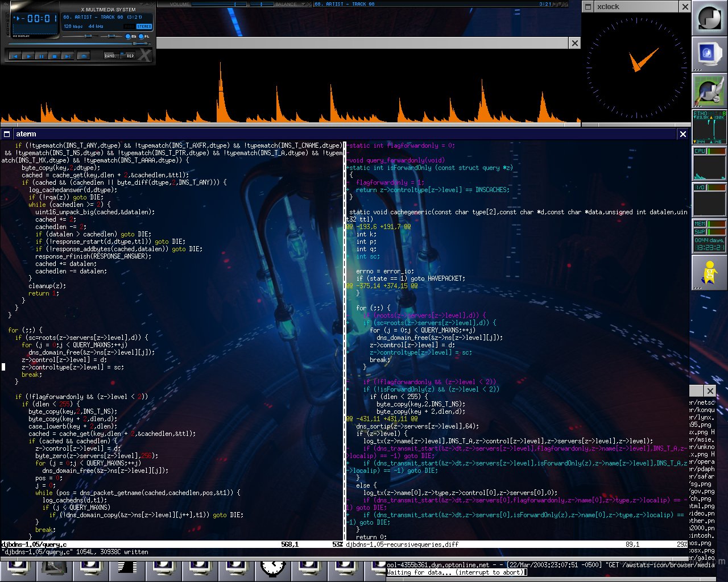The image size is (728, 582).
Task: Click the 'Waiting for data...' status line
Action: pos(456,572)
